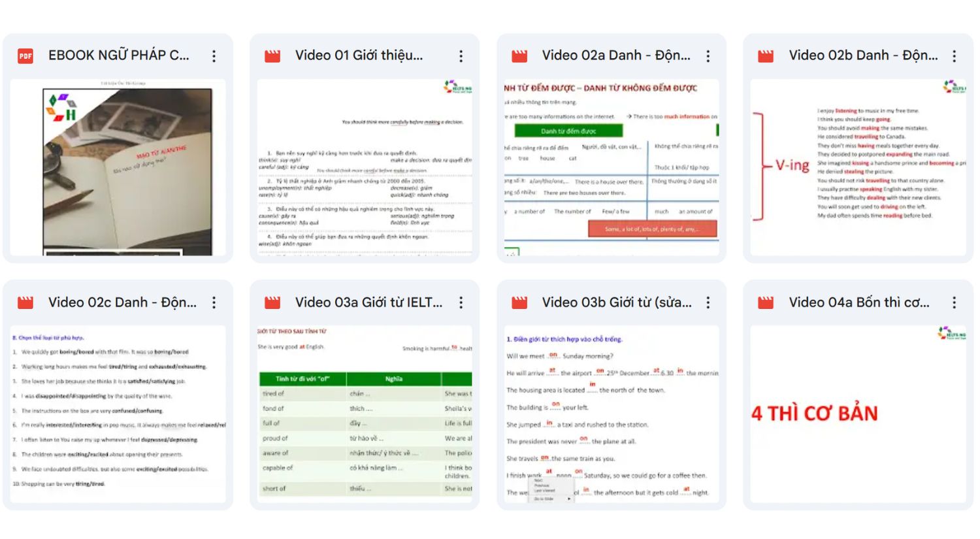Screen dimensions: 980x539
Task: Click the video icon on Video 02c card
Action: [x=25, y=302]
